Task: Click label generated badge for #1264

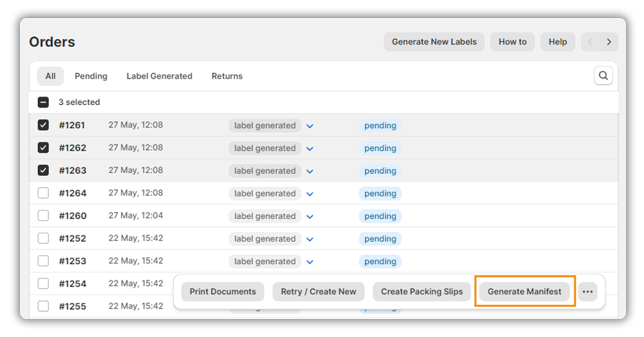Action: point(265,193)
